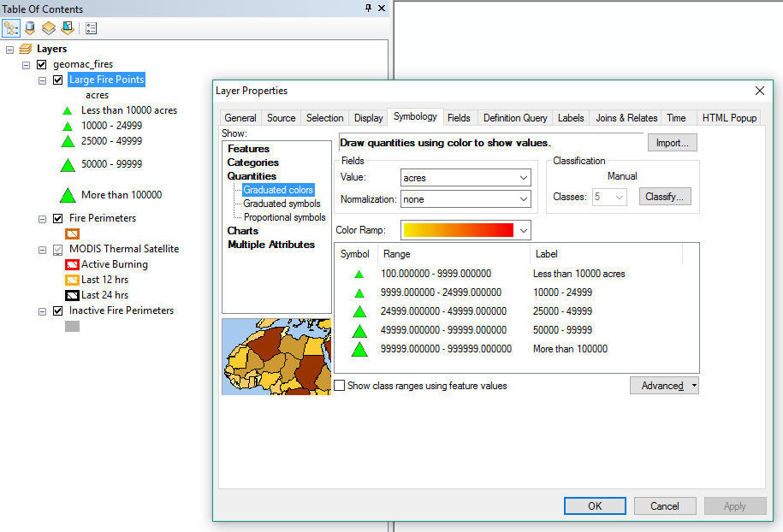
Task: Click dialog symbol for range 49999.000000 - 99999.000000
Action: [359, 330]
